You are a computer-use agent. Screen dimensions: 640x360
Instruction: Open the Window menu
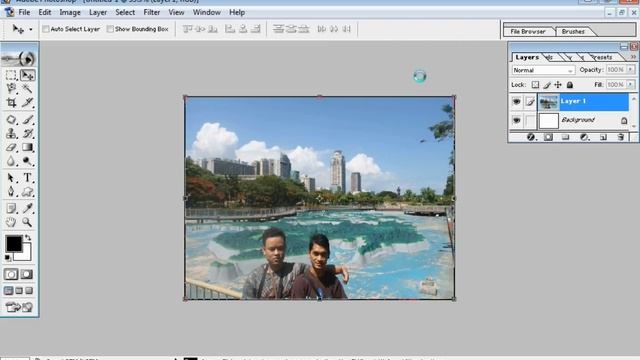coord(207,13)
